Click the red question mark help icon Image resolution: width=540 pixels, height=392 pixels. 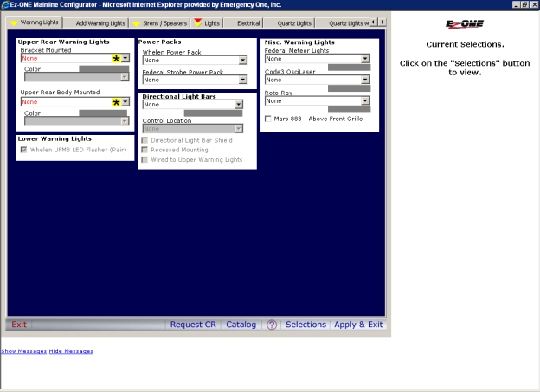[x=272, y=325]
